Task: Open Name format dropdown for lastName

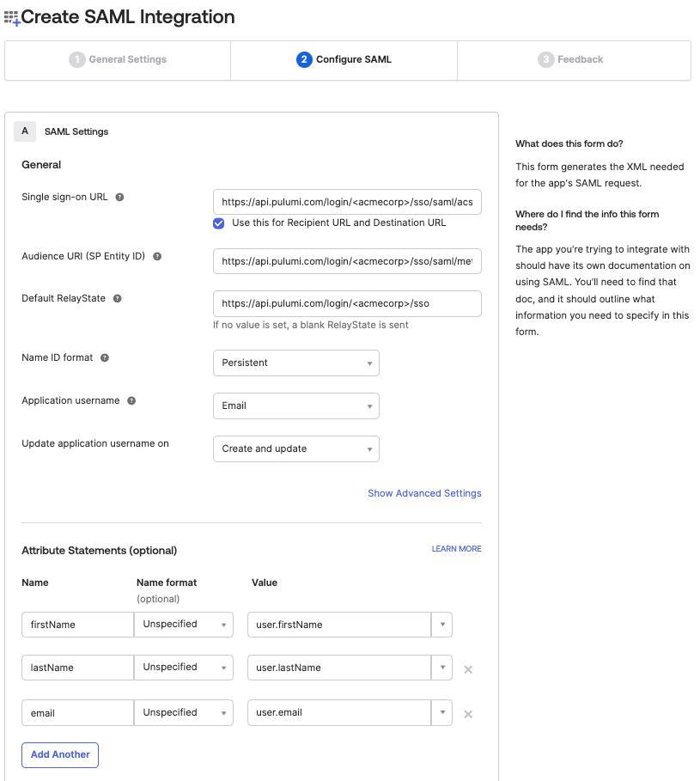Action: (x=184, y=668)
